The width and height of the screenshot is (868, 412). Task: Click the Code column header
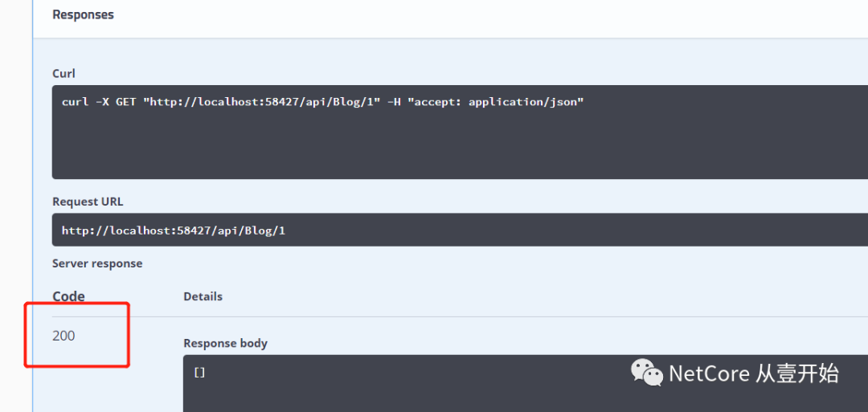point(68,296)
